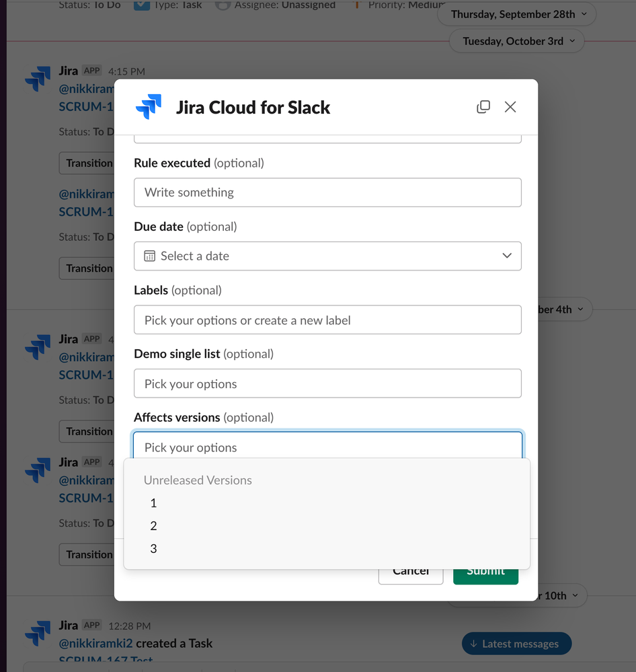Image resolution: width=636 pixels, height=672 pixels.
Task: Click Jira avatar on the 12:28 PM message
Action: 38,633
